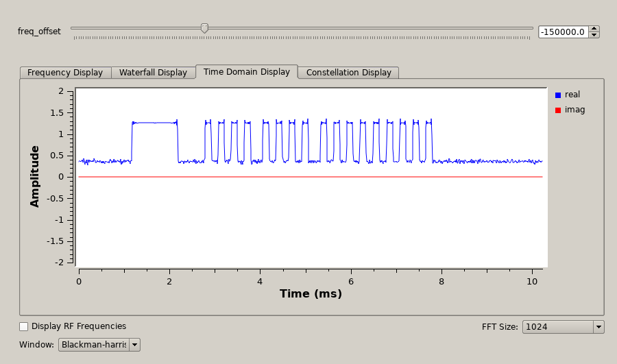This screenshot has height=364, width=617.
Task: Click the 'FFT Size:' label
Action: click(500, 327)
